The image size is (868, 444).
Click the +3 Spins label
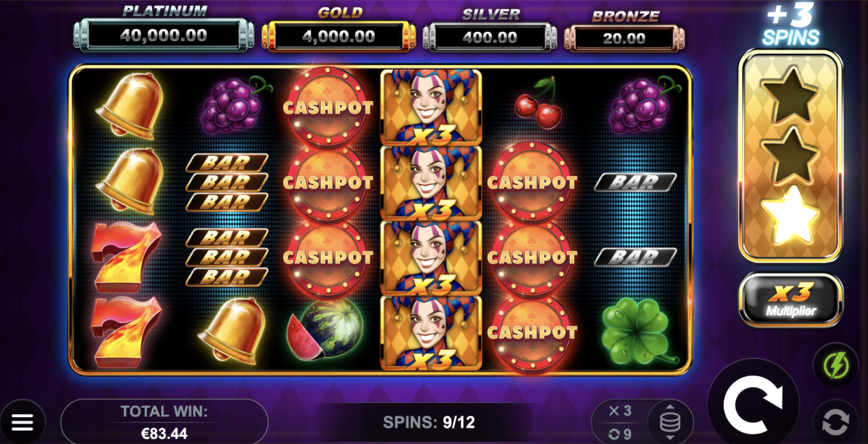pos(790,24)
